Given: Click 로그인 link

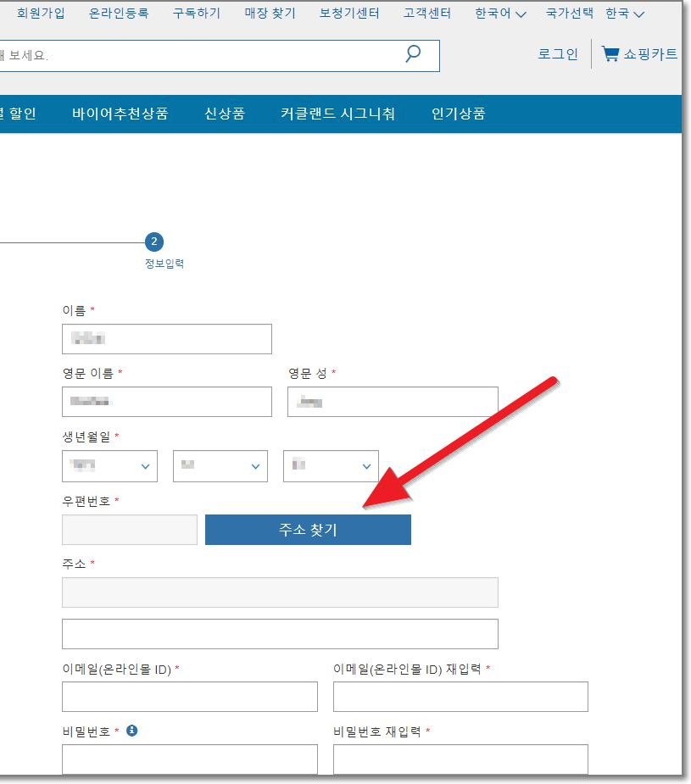Looking at the screenshot, I should [558, 53].
